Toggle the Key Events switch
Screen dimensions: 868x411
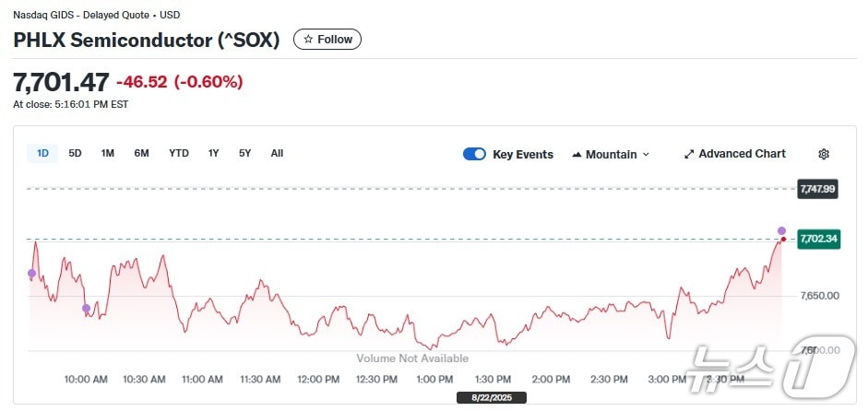[x=474, y=154]
